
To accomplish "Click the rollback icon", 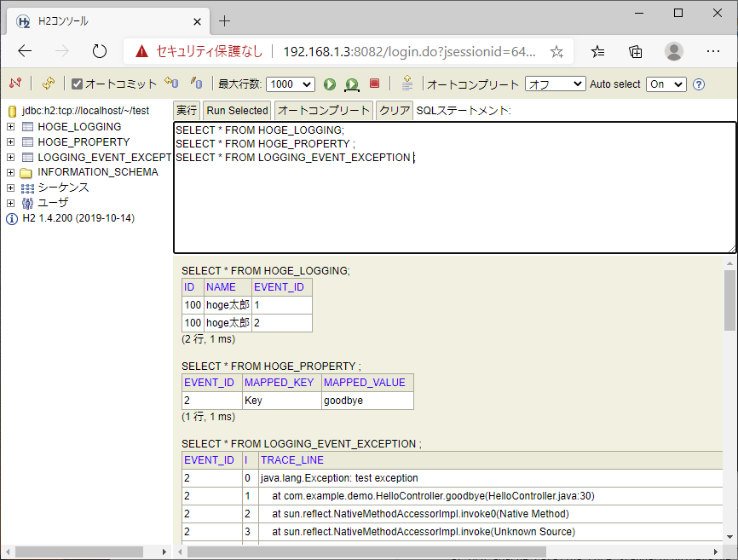I will 171,84.
